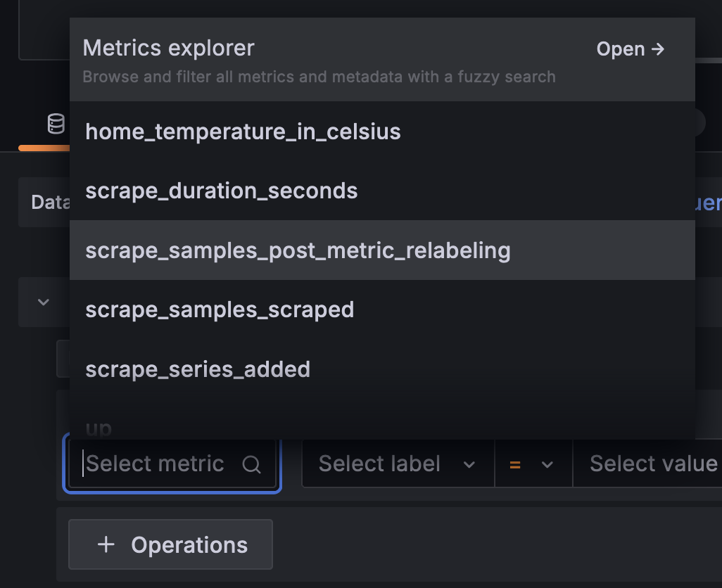Choose scrape_series_added from the list
This screenshot has height=588, width=722.
click(x=382, y=369)
